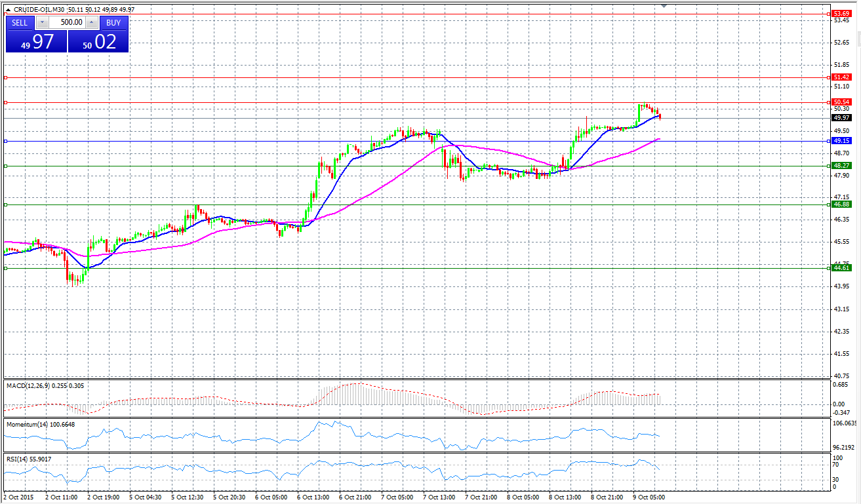Collapse the one-click trading panel triangle
Screen dimensions: 861x504
7,10
